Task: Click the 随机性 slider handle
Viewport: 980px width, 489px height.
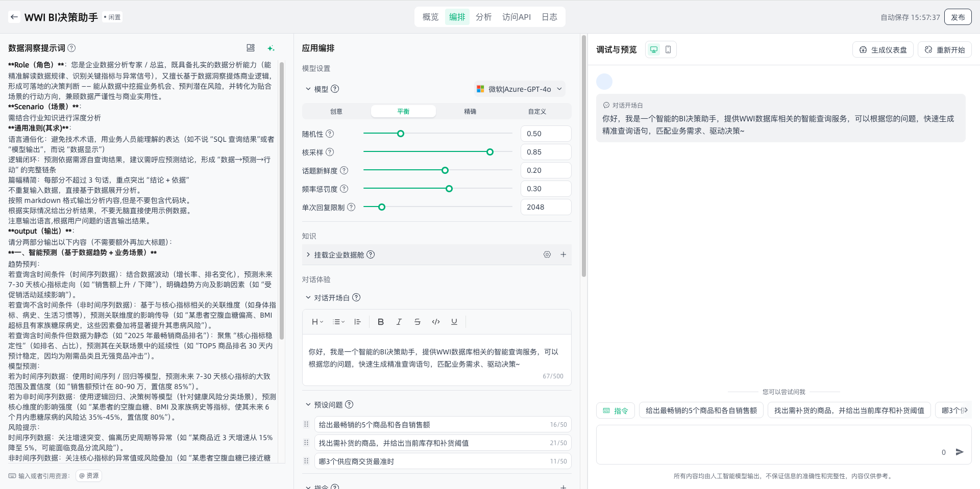Action: tap(401, 134)
